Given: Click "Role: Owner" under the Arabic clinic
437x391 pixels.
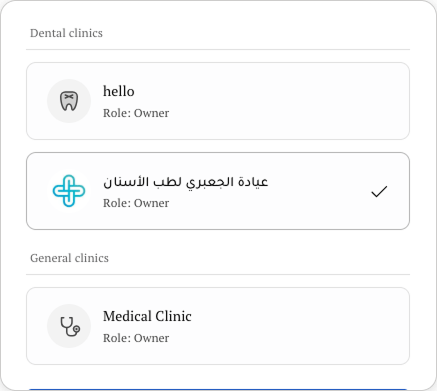Looking at the screenshot, I should click(x=136, y=203).
